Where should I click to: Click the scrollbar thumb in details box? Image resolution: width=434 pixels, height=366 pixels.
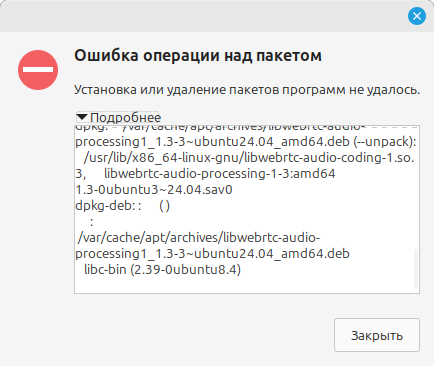(415, 269)
